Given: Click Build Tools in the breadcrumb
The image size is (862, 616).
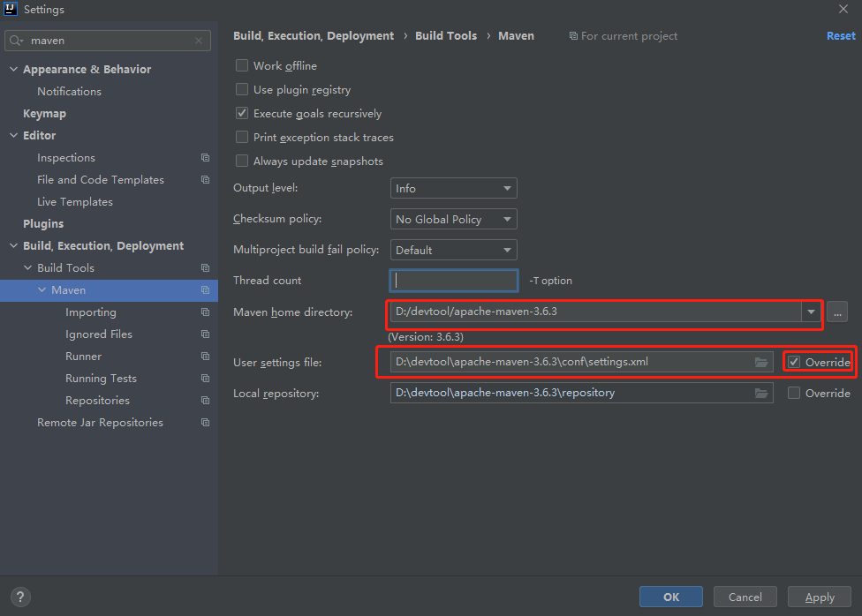Looking at the screenshot, I should tap(446, 35).
